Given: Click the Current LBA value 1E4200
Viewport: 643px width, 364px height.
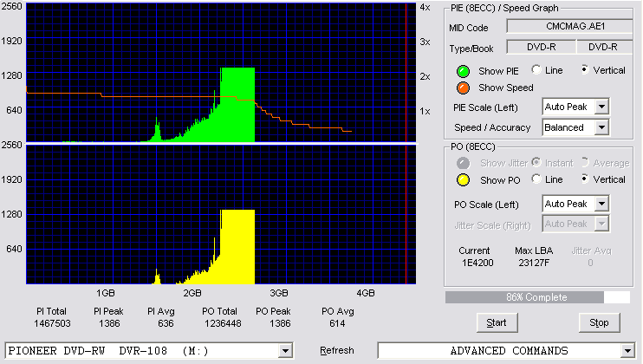Looking at the screenshot, I should coord(477,263).
